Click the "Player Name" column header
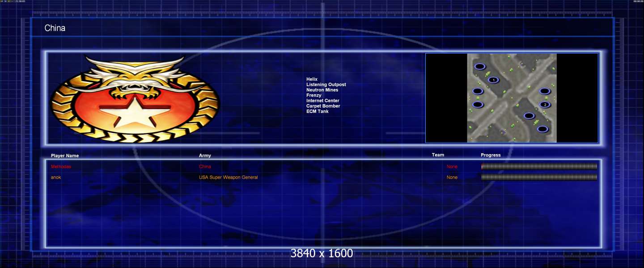Viewport: 644px width, 268px height. (65, 156)
